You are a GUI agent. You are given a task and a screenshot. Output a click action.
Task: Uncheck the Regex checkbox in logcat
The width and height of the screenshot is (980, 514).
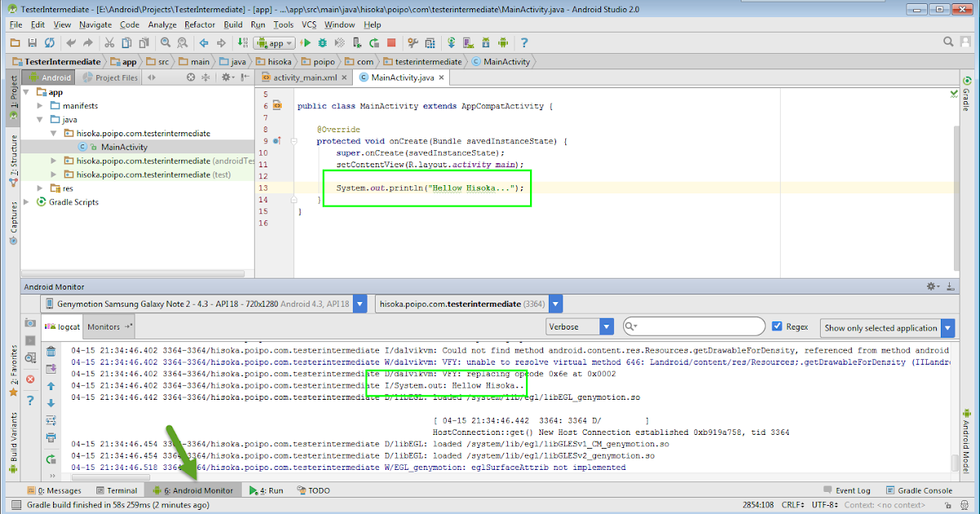(x=776, y=326)
